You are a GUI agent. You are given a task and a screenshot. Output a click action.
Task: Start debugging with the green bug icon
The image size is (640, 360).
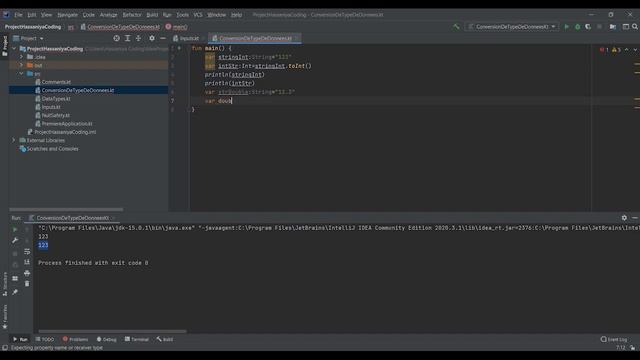578,27
